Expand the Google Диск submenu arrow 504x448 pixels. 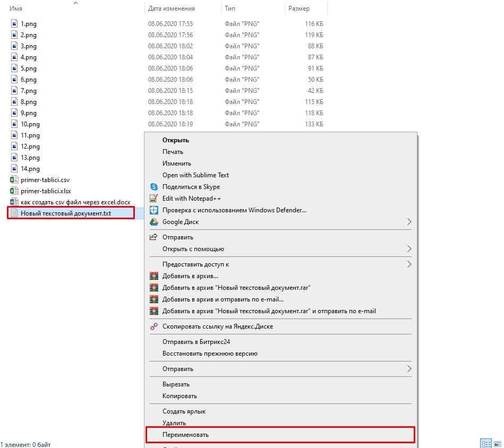(409, 222)
